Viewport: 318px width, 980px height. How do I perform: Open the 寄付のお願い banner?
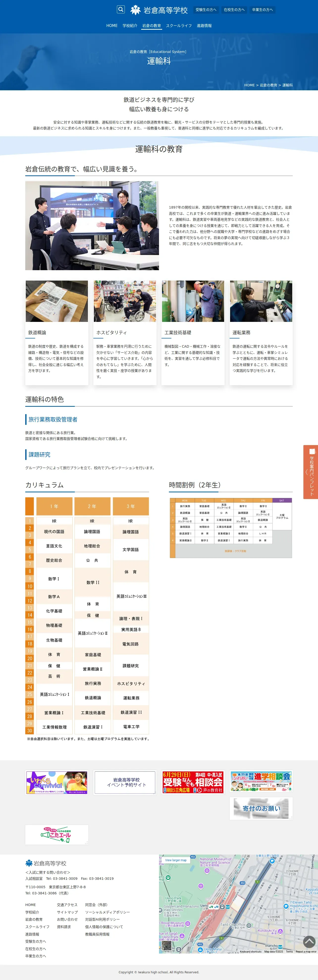pyautogui.click(x=261, y=809)
